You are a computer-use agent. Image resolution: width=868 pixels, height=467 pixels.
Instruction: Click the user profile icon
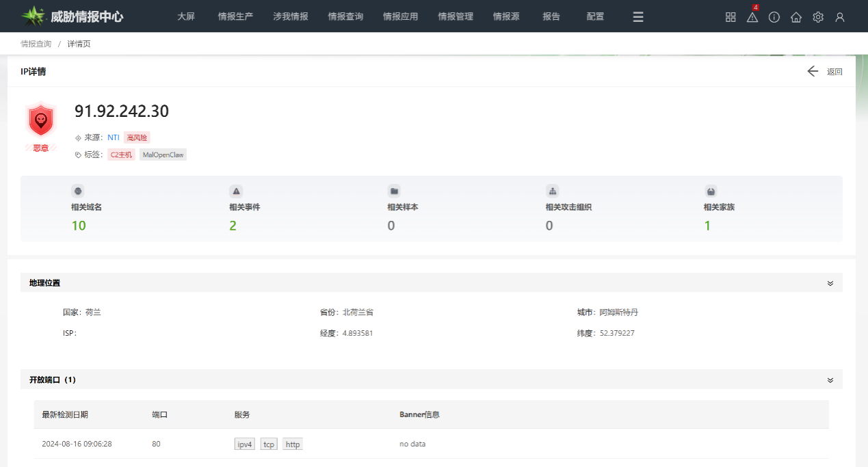pos(840,17)
